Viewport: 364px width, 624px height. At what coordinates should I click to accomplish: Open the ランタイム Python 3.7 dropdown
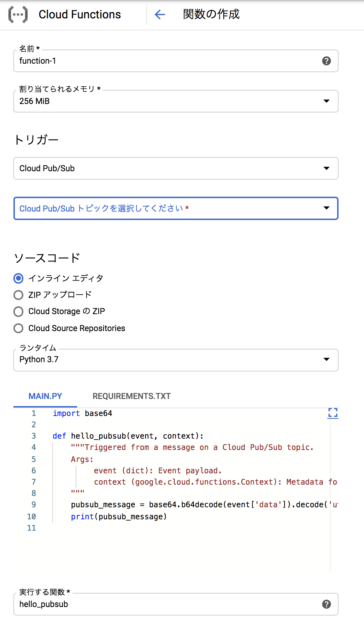176,360
